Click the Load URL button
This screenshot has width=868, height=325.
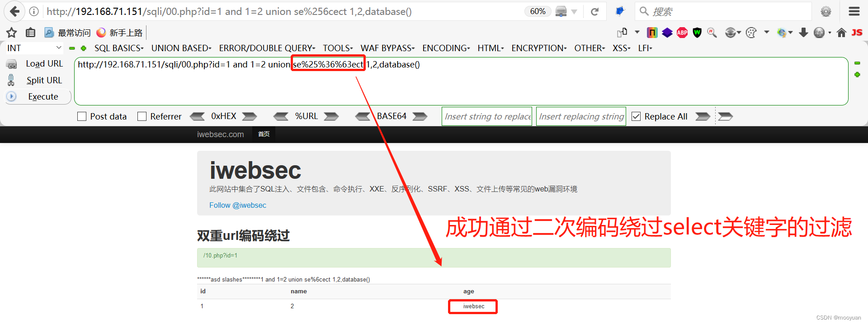[44, 64]
